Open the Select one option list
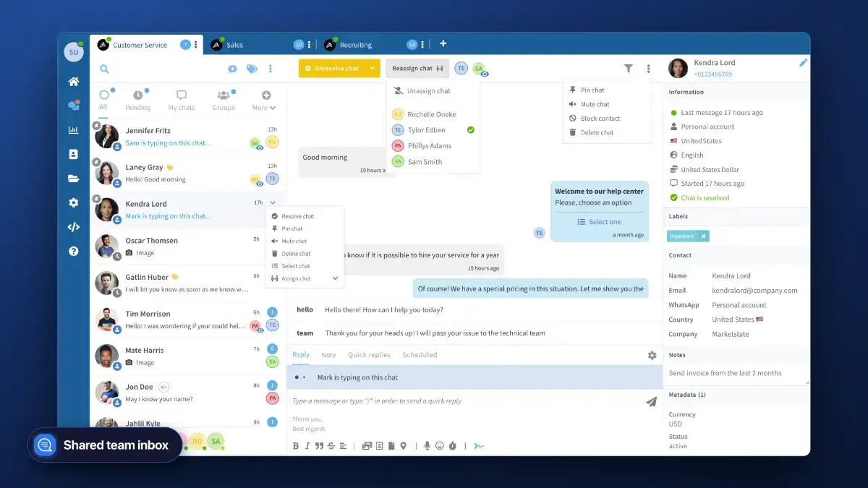This screenshot has width=868, height=488. [x=599, y=222]
